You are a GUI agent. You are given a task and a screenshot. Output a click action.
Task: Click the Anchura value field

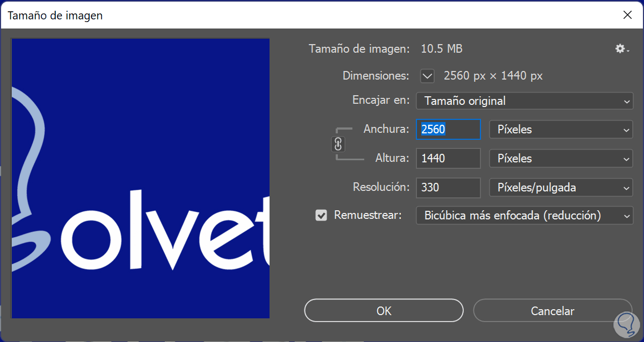(x=448, y=130)
